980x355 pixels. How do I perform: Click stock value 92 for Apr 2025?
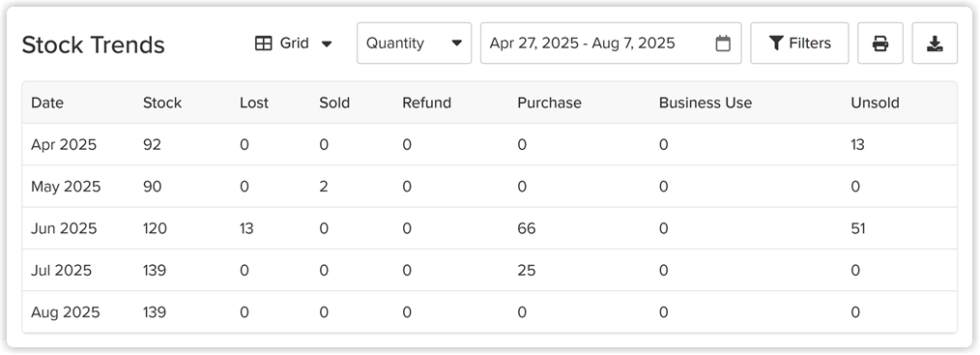[152, 144]
